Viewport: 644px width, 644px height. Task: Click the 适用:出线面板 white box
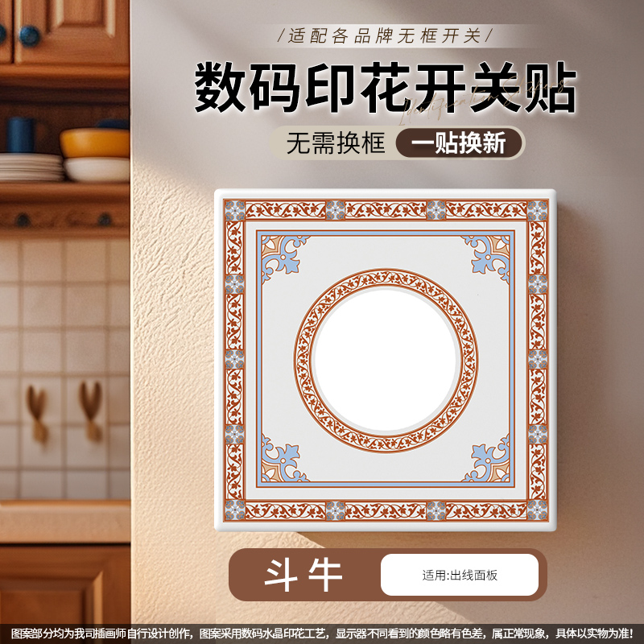(x=459, y=575)
